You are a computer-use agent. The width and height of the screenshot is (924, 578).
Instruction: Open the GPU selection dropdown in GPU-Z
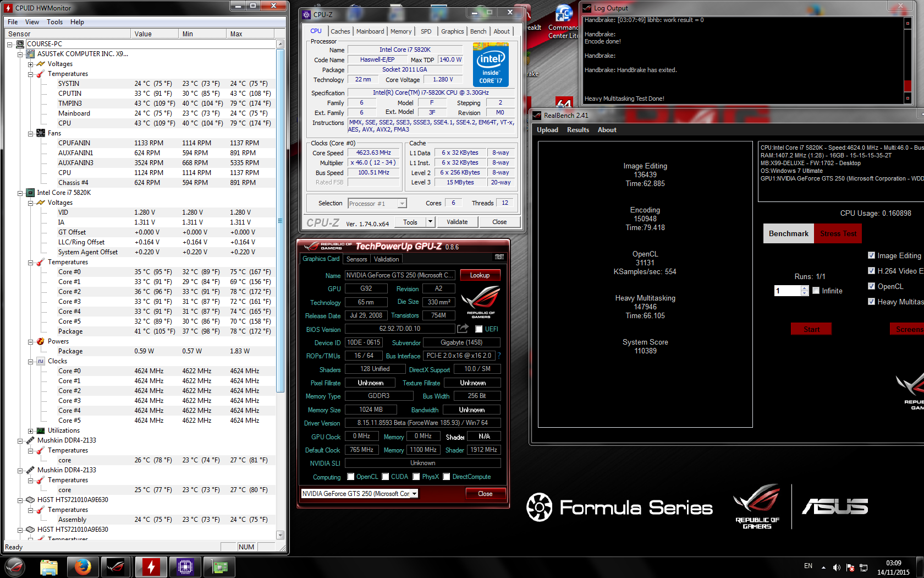pos(414,494)
